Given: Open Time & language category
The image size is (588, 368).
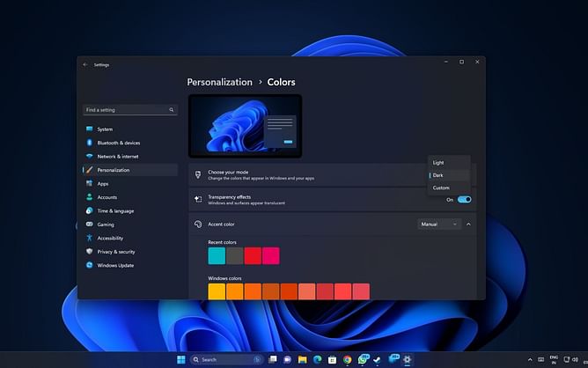Looking at the screenshot, I should (129, 210).
